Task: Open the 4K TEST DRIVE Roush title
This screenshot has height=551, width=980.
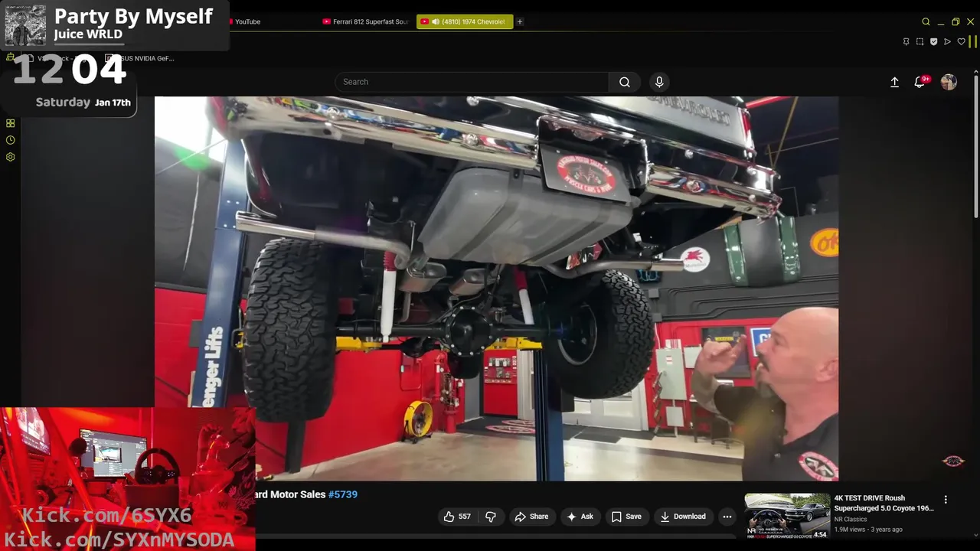Action: click(x=884, y=503)
